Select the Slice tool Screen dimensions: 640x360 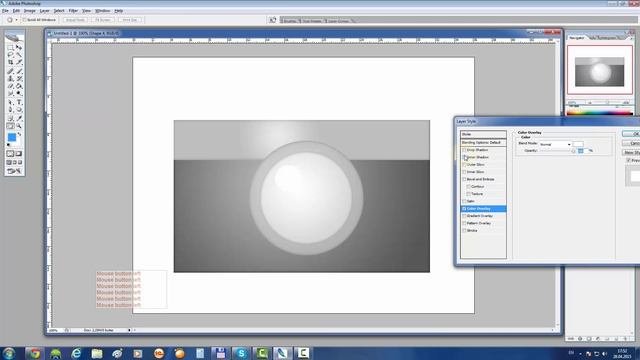(19, 62)
